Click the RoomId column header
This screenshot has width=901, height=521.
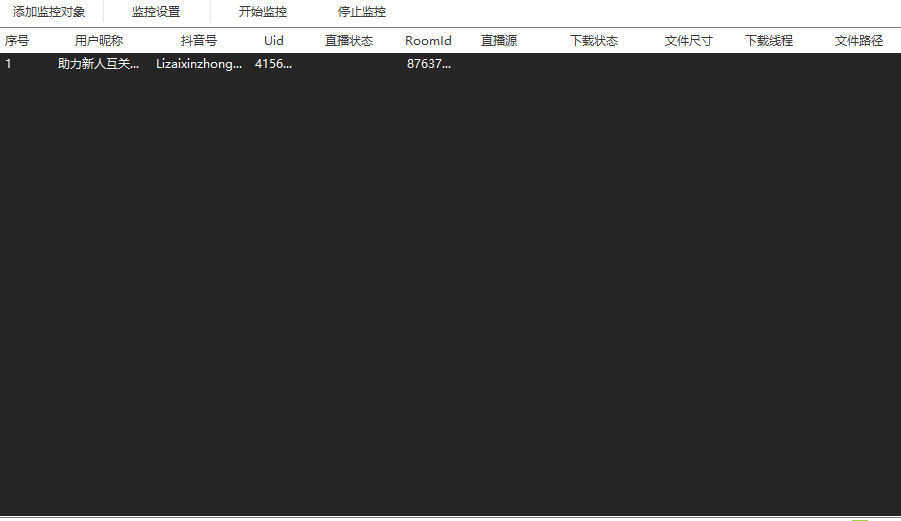[428, 41]
